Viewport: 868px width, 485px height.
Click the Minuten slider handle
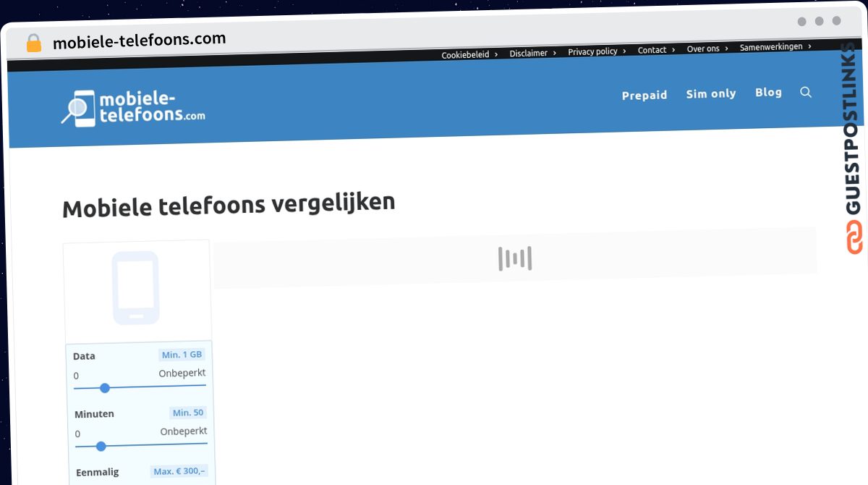click(x=101, y=446)
